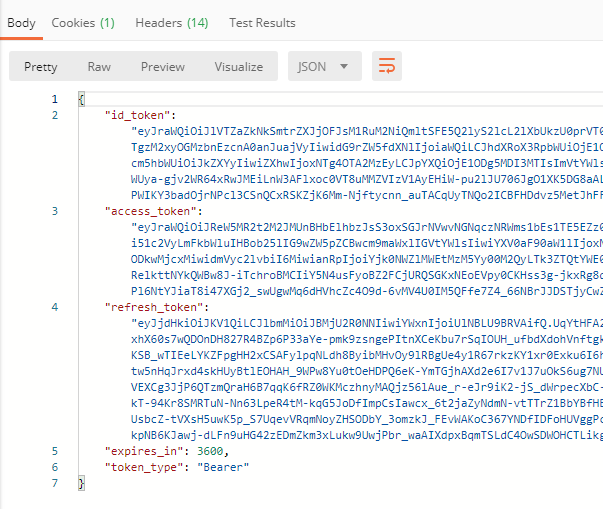603x509 pixels.
Task: Click token line starting tw5nHqJrxd4skHUy
Action: point(367,371)
